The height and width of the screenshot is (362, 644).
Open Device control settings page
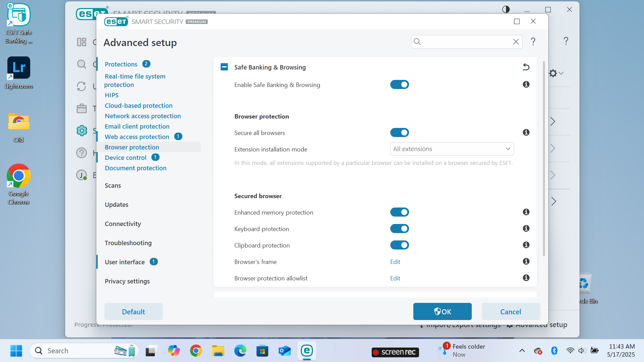(126, 158)
